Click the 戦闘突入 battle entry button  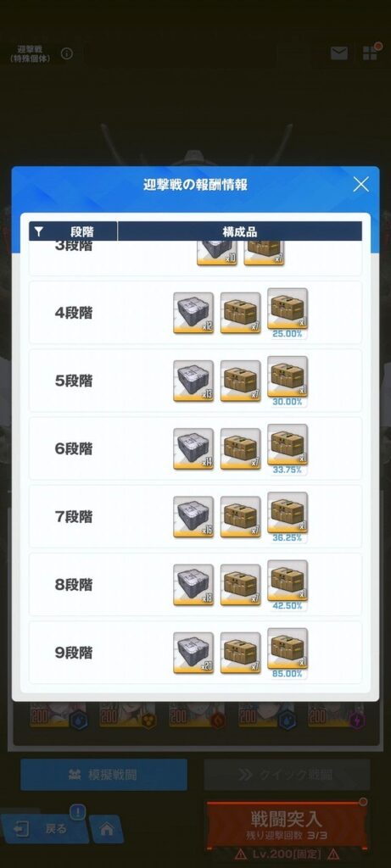[x=287, y=824]
